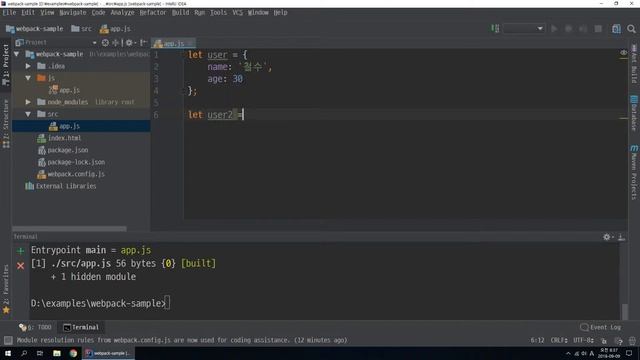Select webpack.config.js in project tree
640x360 pixels.
71,174
